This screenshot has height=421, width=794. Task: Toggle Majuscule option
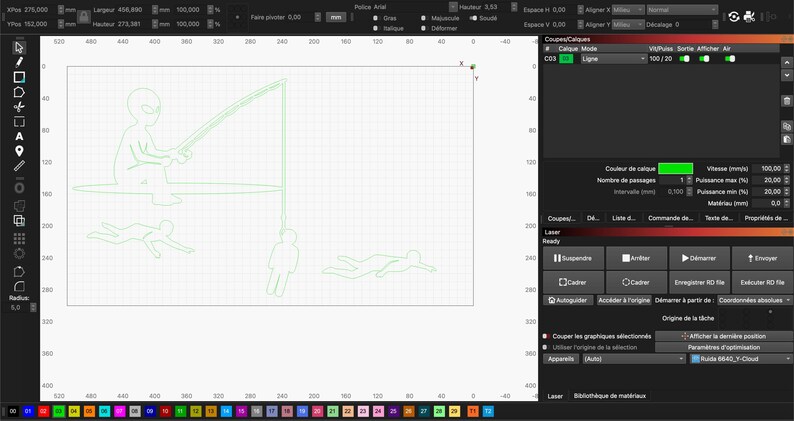coord(424,18)
